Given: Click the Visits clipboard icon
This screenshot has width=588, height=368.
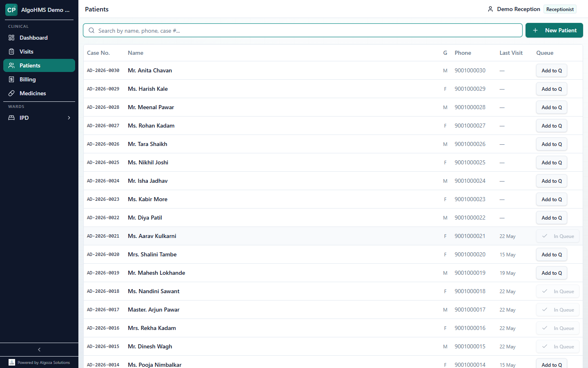Looking at the screenshot, I should click(11, 52).
